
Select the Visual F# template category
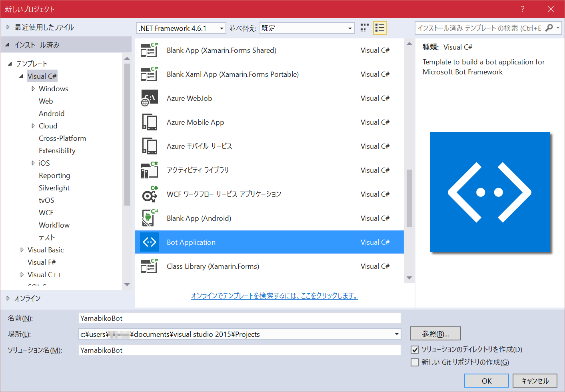click(x=42, y=262)
